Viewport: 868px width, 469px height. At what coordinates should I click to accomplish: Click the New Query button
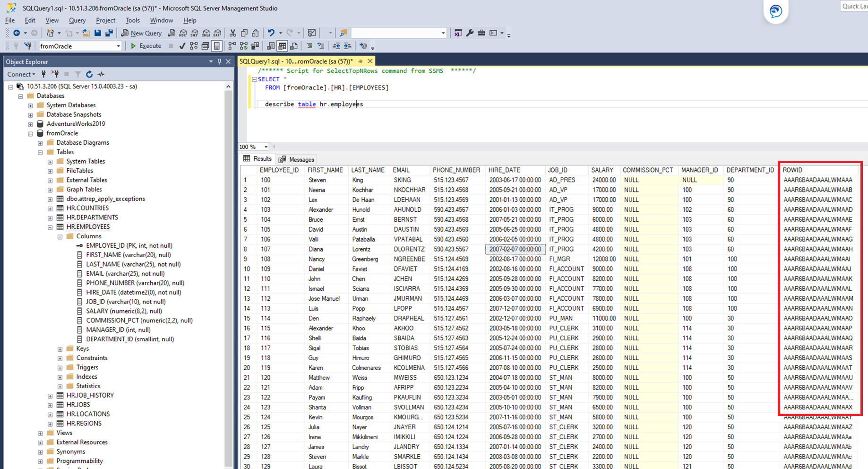(x=141, y=33)
